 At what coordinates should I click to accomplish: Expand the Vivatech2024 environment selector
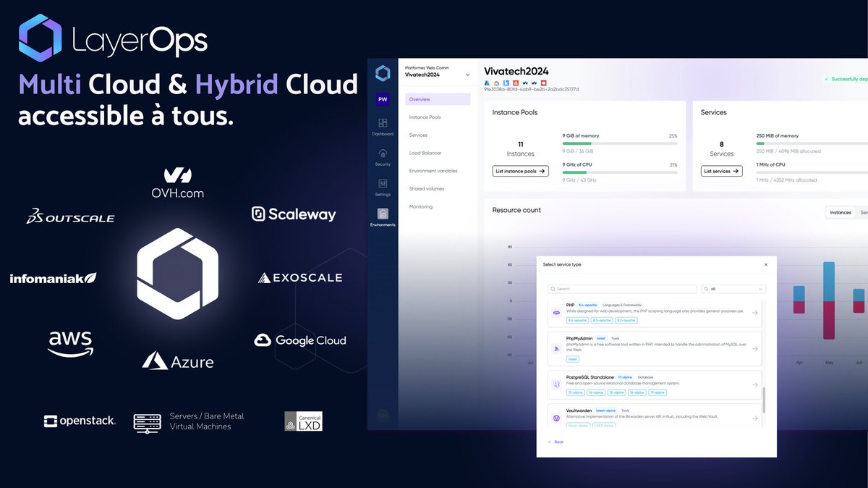pos(467,74)
